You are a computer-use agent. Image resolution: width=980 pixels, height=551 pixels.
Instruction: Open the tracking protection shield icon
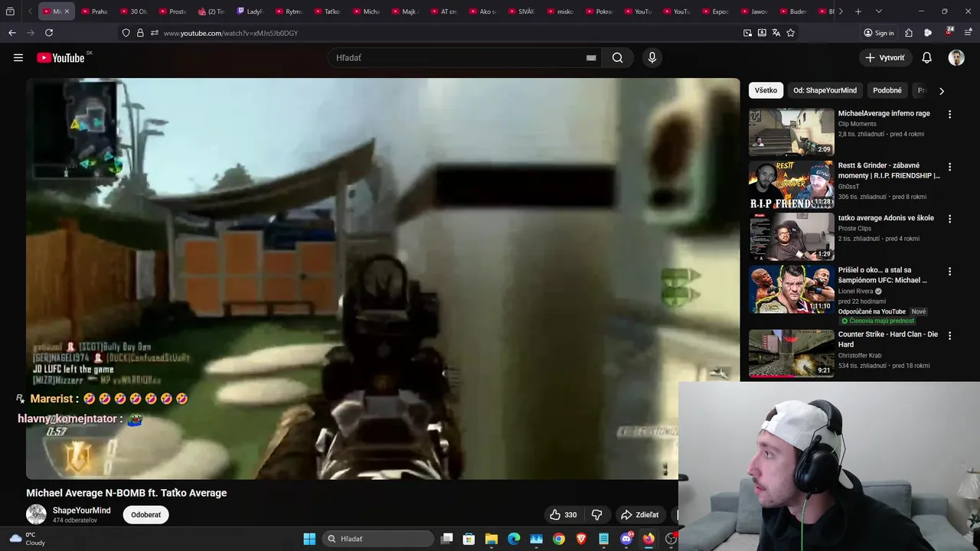[126, 33]
